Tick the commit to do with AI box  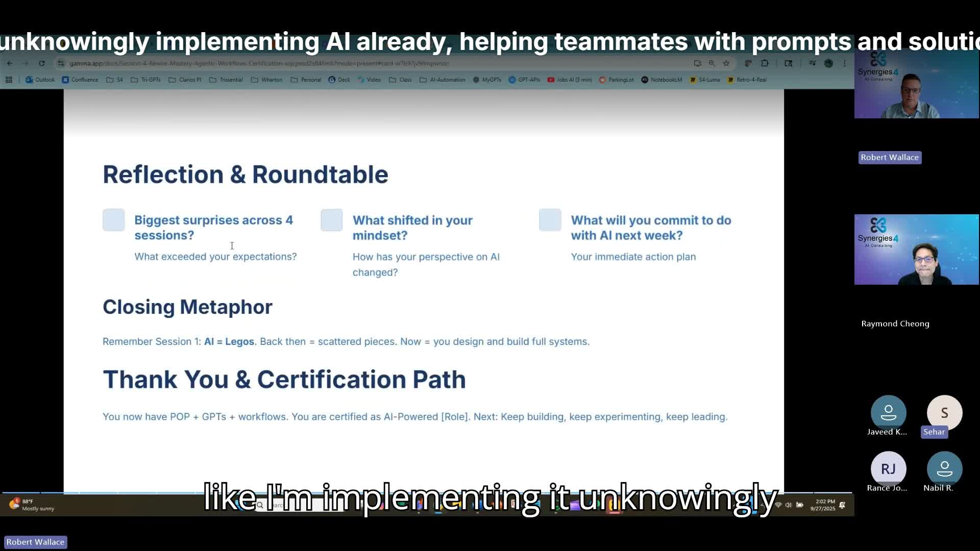click(550, 220)
